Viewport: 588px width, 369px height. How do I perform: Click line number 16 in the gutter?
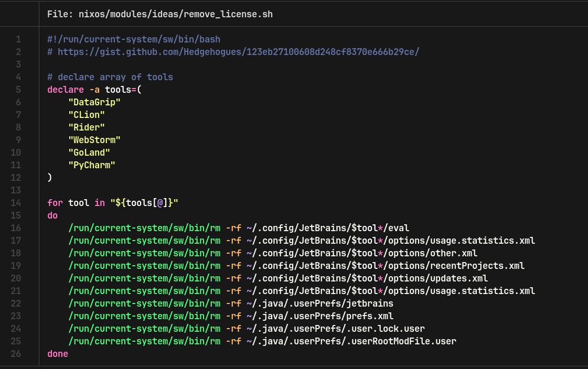(x=16, y=228)
